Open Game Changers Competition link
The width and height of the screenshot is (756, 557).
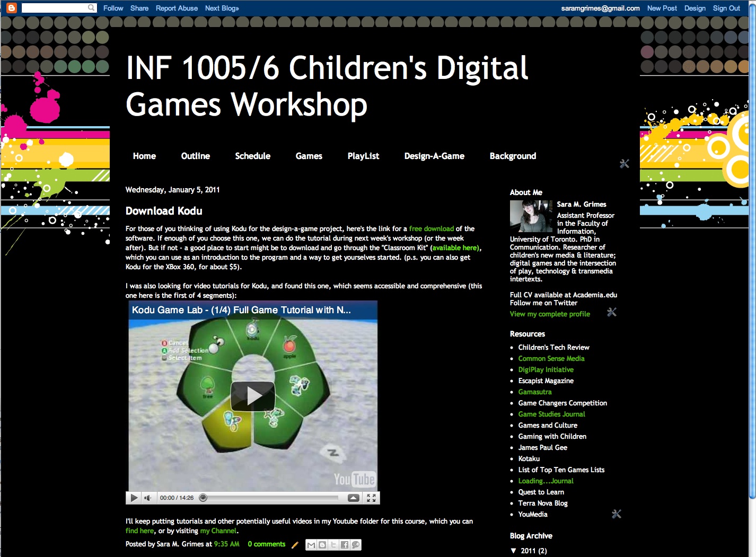(562, 403)
